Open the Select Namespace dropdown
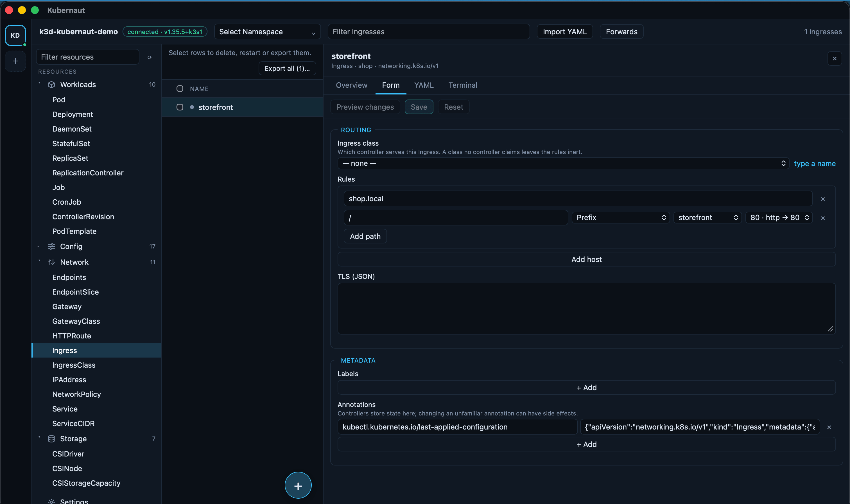 (x=267, y=31)
